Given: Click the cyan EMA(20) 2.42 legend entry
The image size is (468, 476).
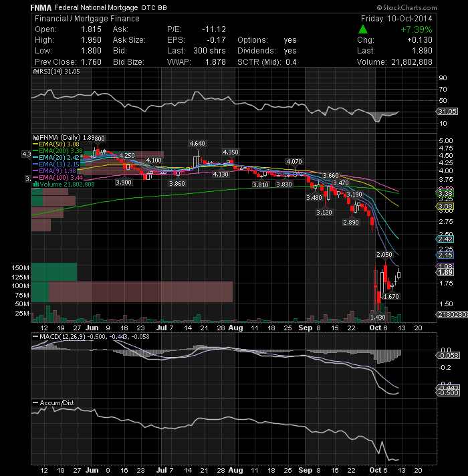Looking at the screenshot, I should click(56, 158).
